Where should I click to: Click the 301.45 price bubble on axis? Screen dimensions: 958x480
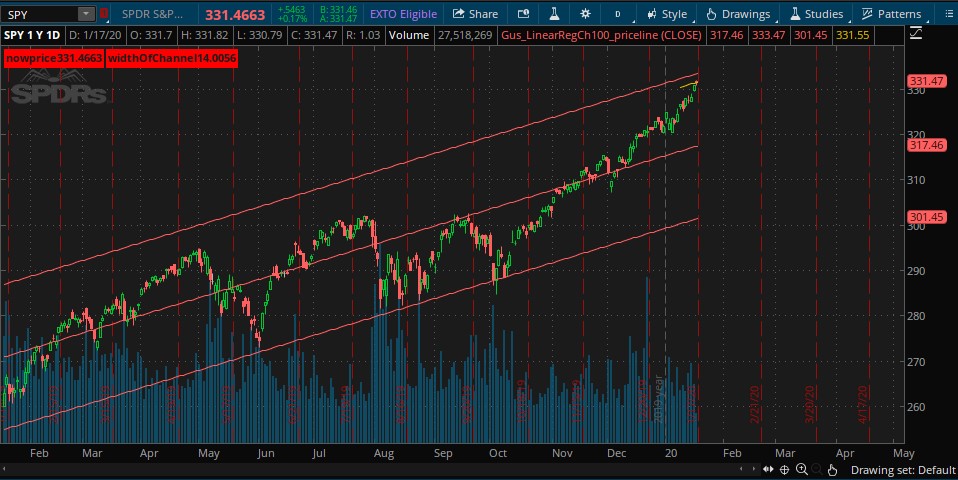click(x=926, y=217)
